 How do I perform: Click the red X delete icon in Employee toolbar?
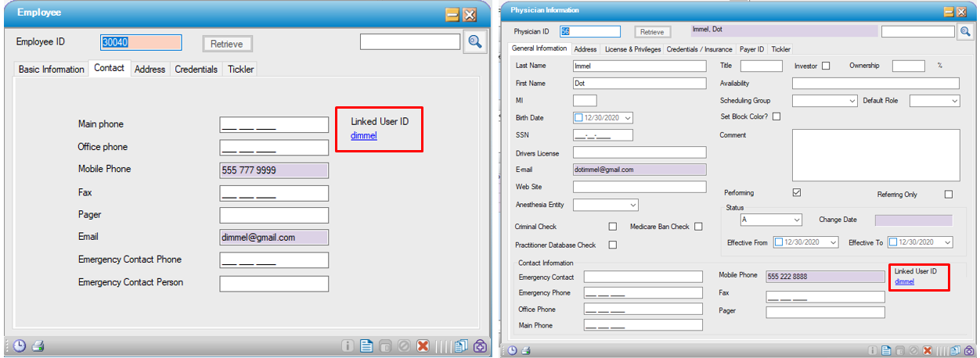(423, 345)
